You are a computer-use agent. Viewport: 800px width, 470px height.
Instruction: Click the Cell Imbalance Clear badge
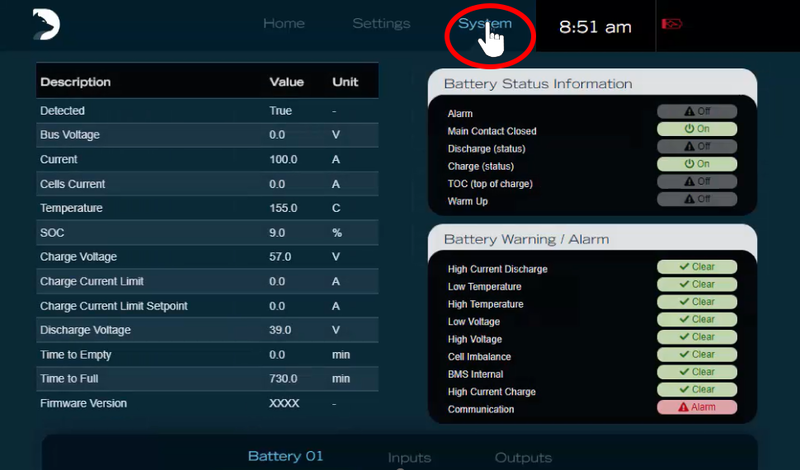697,355
